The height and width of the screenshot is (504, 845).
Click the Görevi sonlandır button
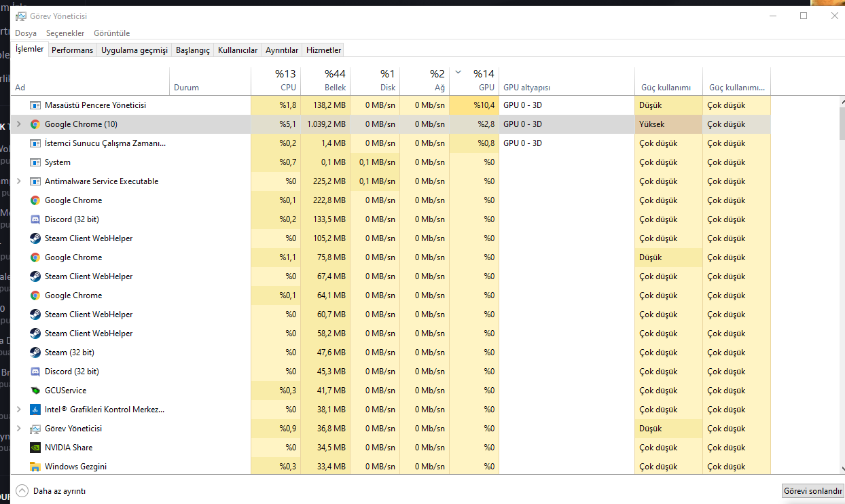click(x=813, y=491)
